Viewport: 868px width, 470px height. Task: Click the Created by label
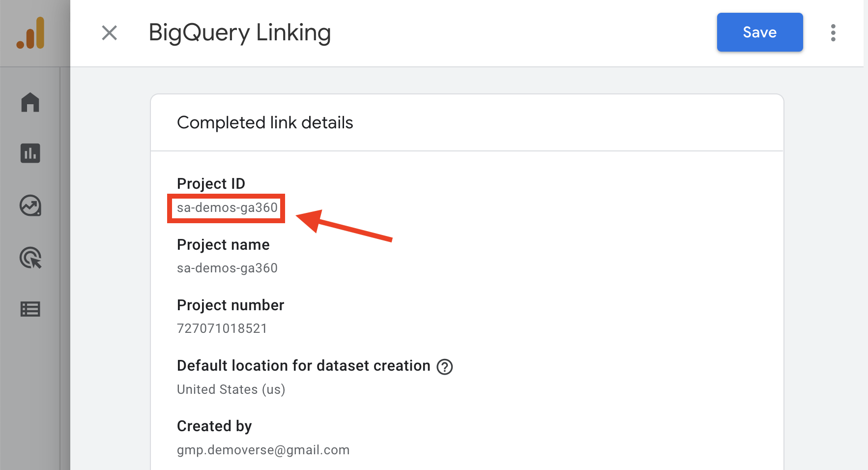[214, 426]
